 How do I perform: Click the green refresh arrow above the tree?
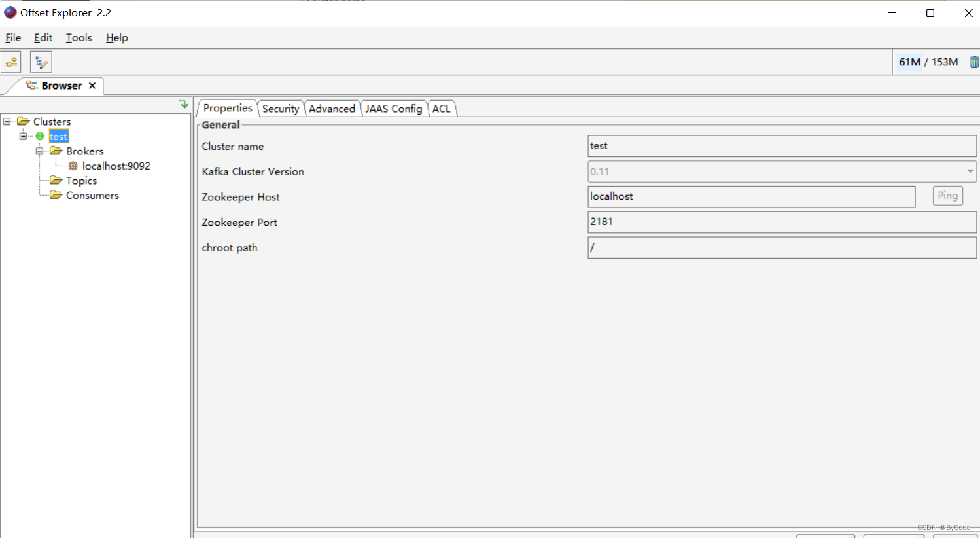pos(184,104)
